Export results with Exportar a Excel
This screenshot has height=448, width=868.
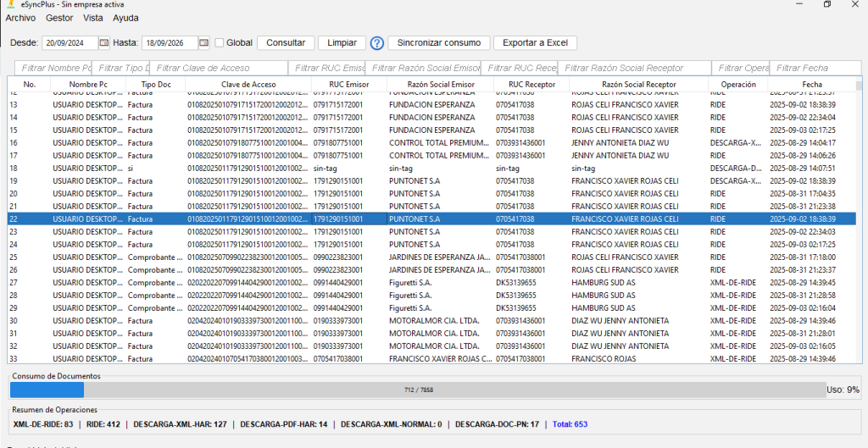[x=535, y=42]
